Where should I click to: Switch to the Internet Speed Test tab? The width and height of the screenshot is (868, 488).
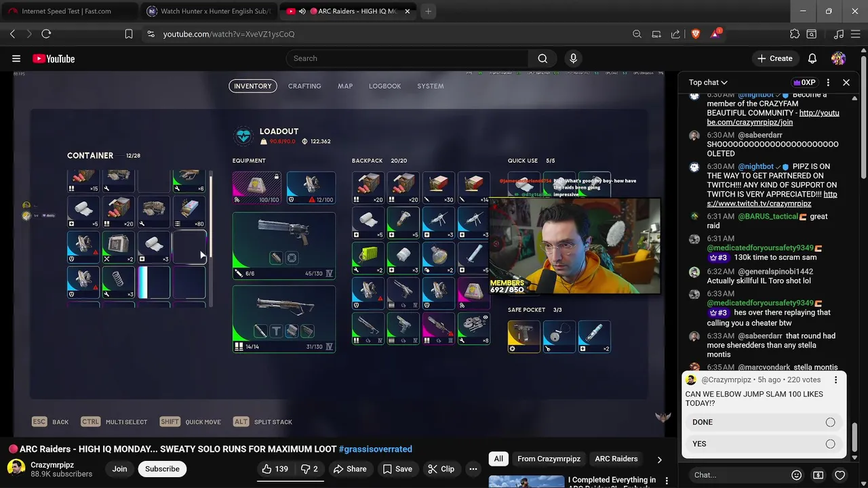point(69,12)
